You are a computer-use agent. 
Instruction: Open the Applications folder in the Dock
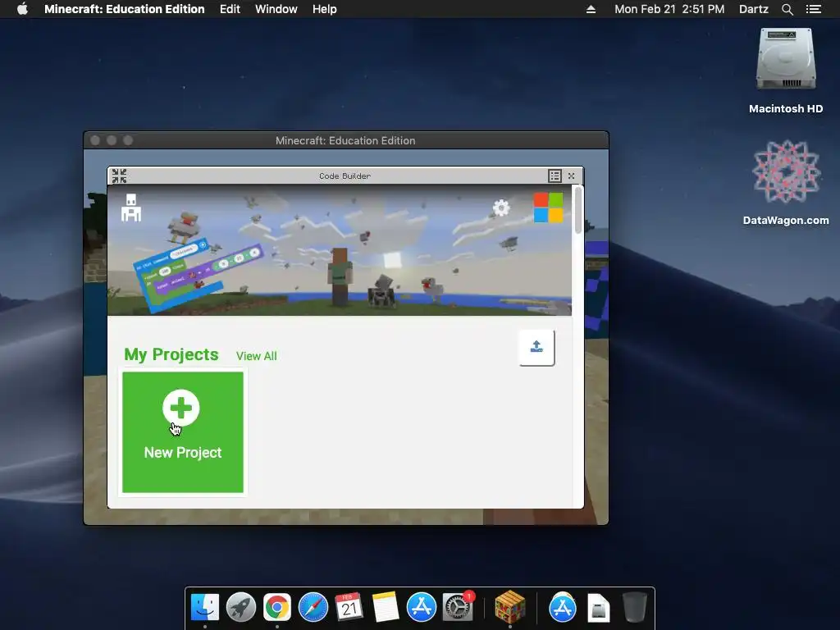tap(563, 607)
